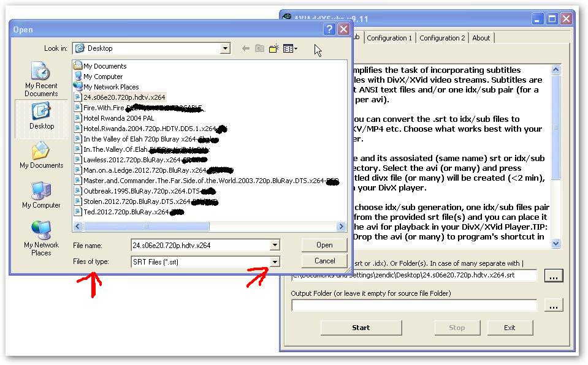588x365 pixels.
Task: Expand the Look in Desktop dropdown
Action: pos(225,48)
